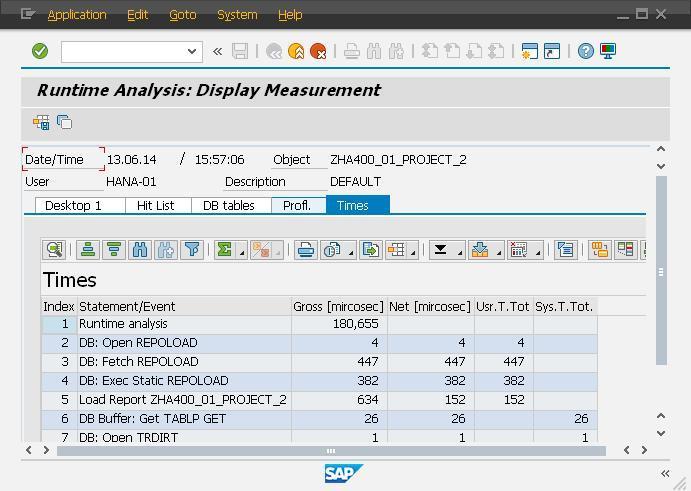This screenshot has width=691, height=491.
Task: Expand the Total sigma dropdown arrow
Action: pyautogui.click(x=242, y=253)
